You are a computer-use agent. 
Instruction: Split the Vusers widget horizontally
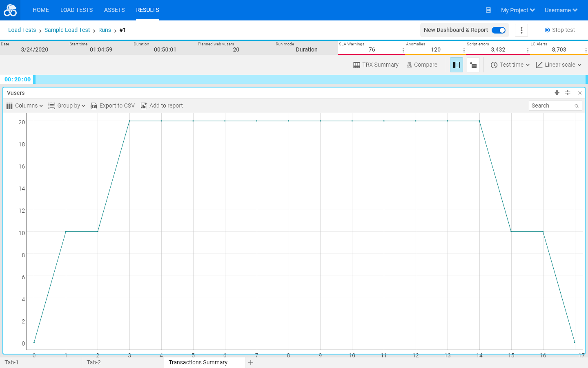pyautogui.click(x=568, y=93)
